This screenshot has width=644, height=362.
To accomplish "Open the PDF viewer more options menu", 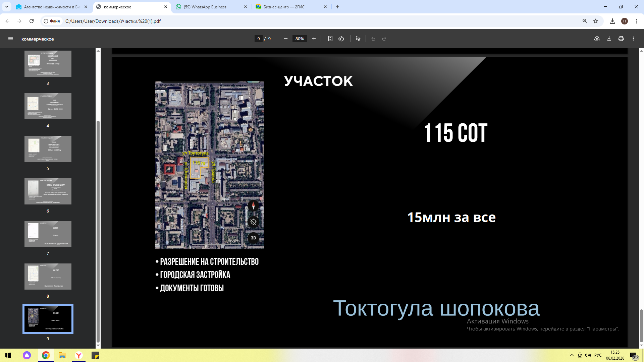I will [634, 39].
